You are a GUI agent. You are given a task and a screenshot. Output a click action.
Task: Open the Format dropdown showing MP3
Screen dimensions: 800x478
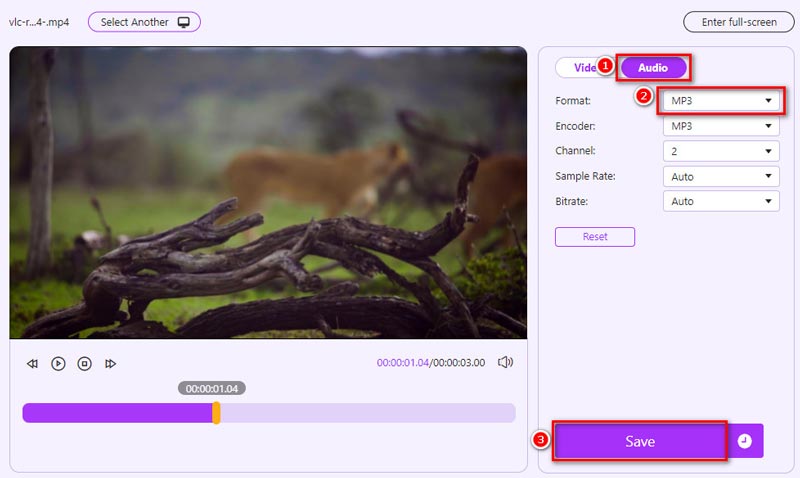click(721, 100)
